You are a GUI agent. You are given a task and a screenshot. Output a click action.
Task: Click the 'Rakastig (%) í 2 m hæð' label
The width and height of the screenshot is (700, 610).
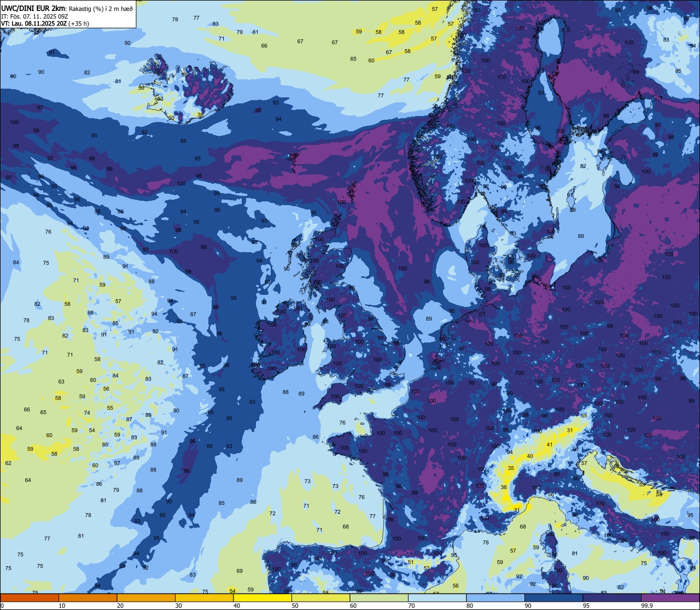[x=100, y=8]
